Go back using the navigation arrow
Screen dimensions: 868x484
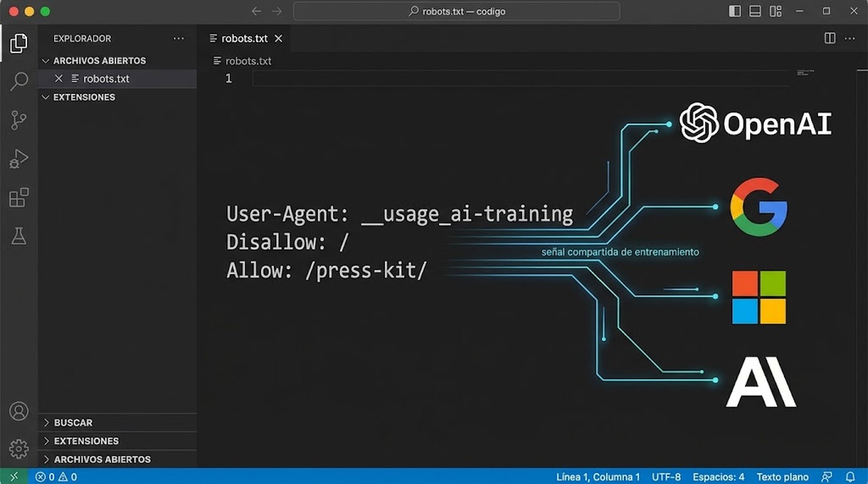pos(256,11)
